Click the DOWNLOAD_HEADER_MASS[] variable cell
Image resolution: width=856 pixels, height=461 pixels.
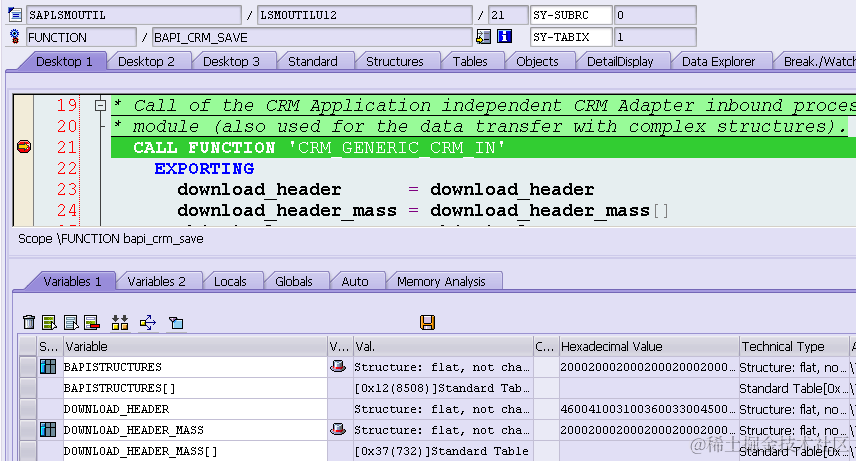click(x=195, y=451)
